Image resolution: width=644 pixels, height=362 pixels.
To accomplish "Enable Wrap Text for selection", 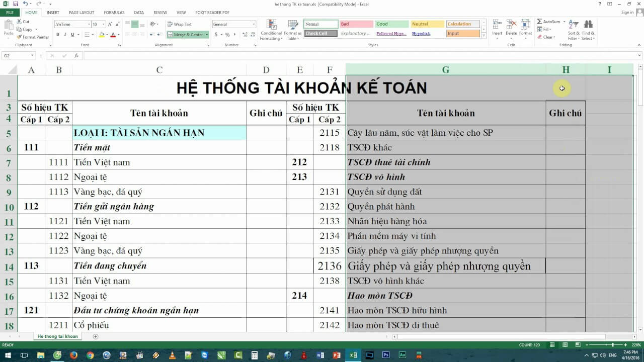I will (181, 24).
